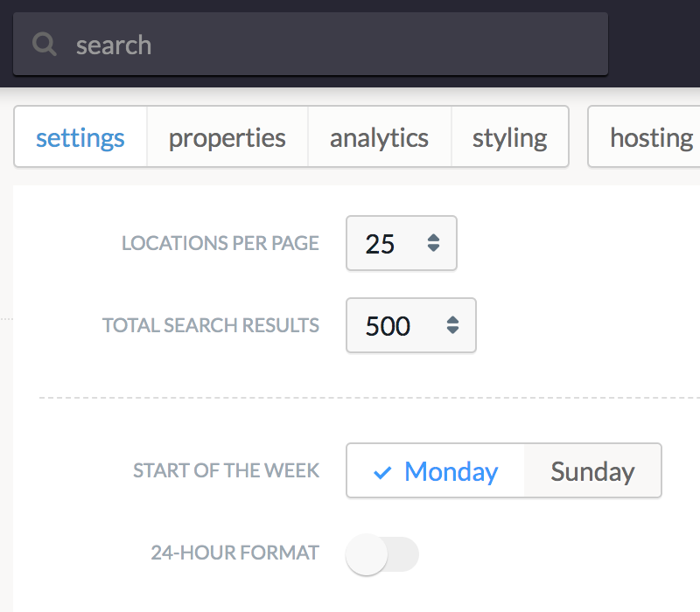Click the Total Search Results label
Viewport: 700px width, 612px height.
[x=211, y=325]
